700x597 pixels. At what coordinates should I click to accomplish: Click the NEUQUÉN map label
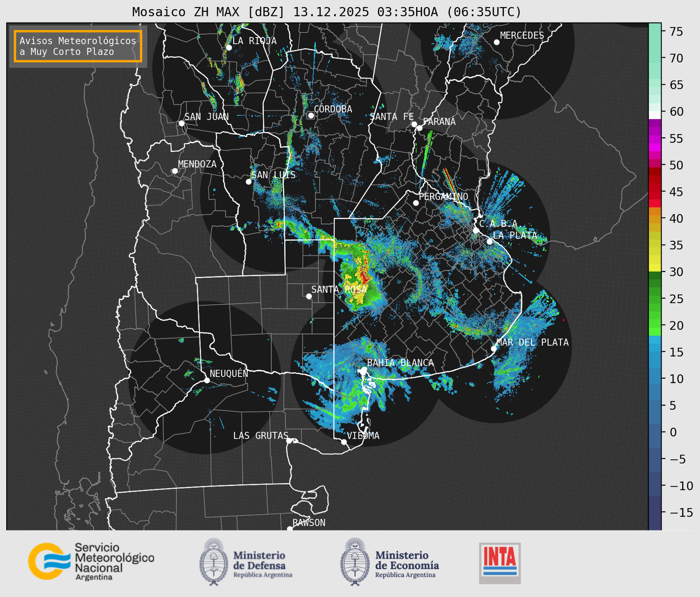pos(229,373)
